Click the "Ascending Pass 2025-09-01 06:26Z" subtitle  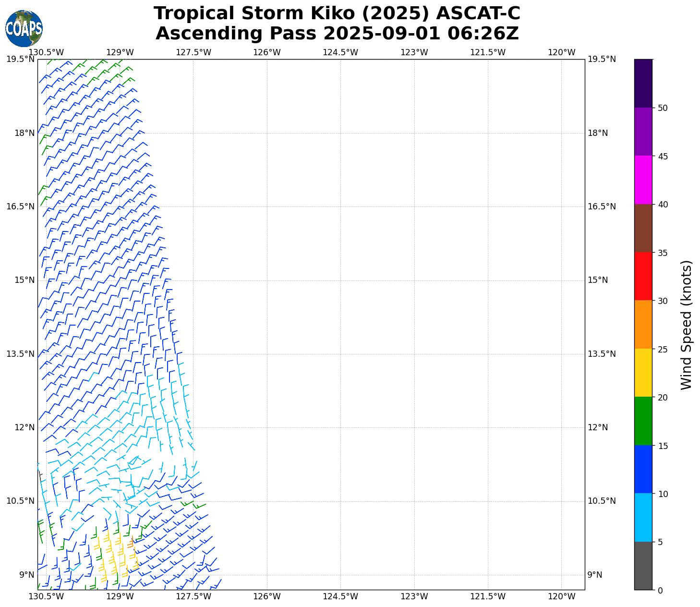(337, 34)
